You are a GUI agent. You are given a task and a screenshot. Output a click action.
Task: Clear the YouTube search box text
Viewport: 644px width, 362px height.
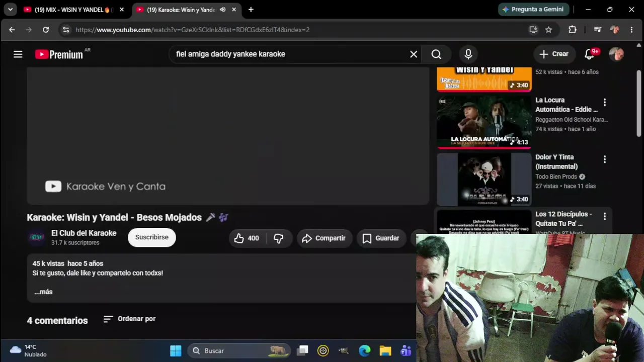[414, 54]
